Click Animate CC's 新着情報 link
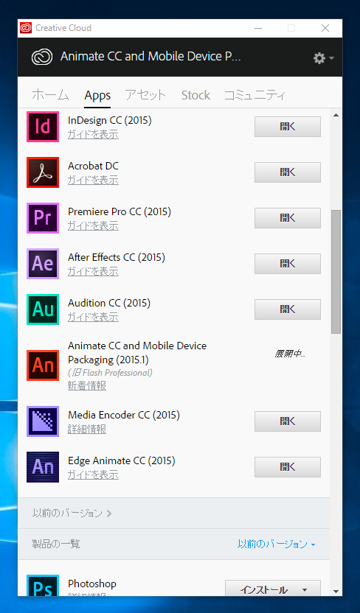 click(87, 386)
